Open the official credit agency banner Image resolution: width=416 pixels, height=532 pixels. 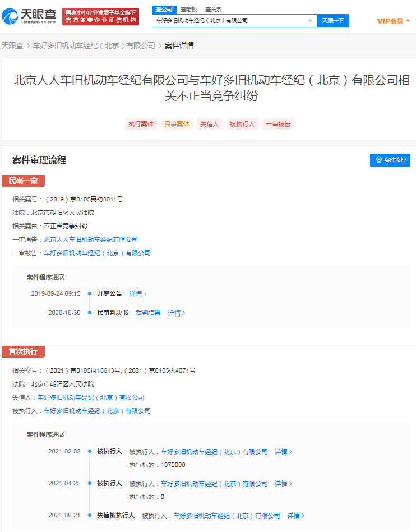(x=101, y=16)
